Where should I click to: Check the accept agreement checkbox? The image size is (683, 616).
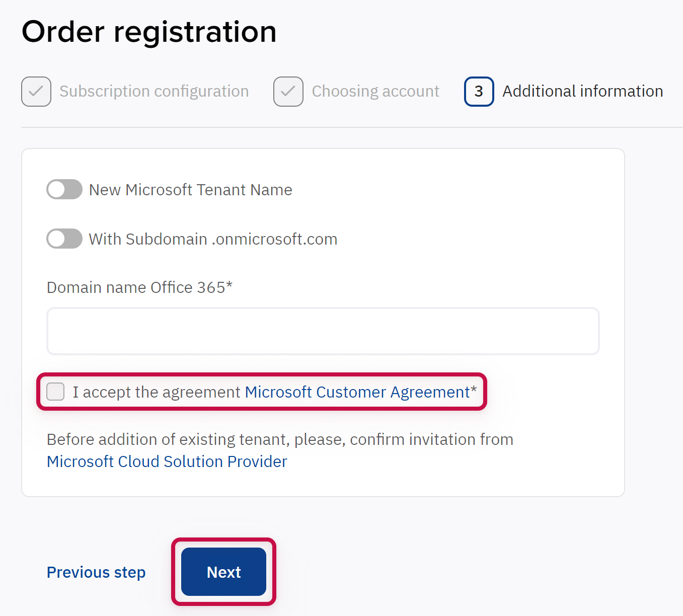click(55, 392)
